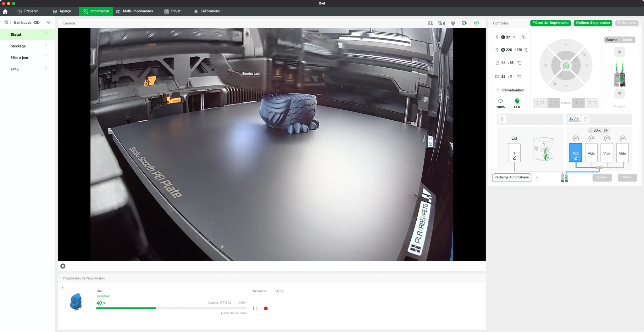The image size is (644, 332).
Task: Collapse panel with arrow beside Recharge Automatique
Action: click(537, 177)
